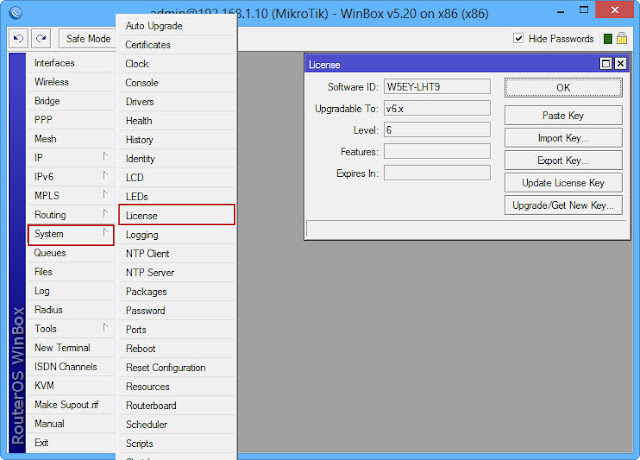This screenshot has height=460, width=640.
Task: Select Health in System submenu
Action: tap(177, 120)
